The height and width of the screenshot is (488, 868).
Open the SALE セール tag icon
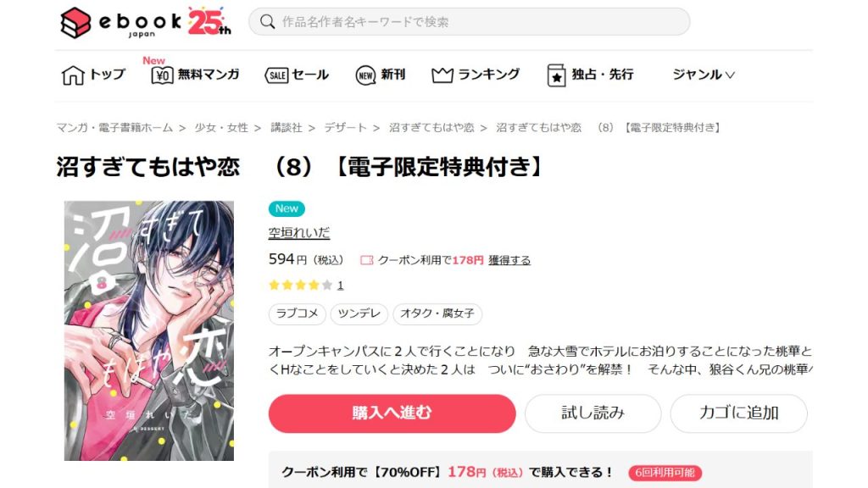pyautogui.click(x=277, y=75)
